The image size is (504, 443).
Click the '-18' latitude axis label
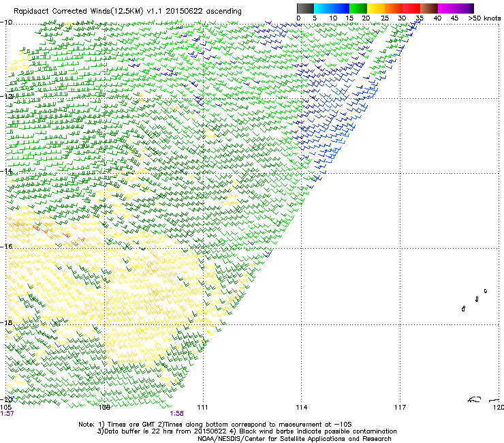point(7,322)
